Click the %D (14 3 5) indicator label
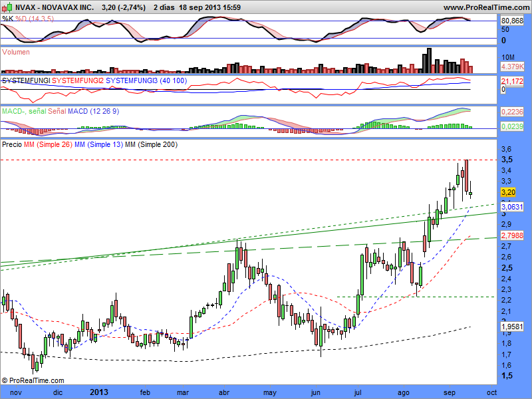Viewport: 532px width, 399px height. pyautogui.click(x=35, y=19)
